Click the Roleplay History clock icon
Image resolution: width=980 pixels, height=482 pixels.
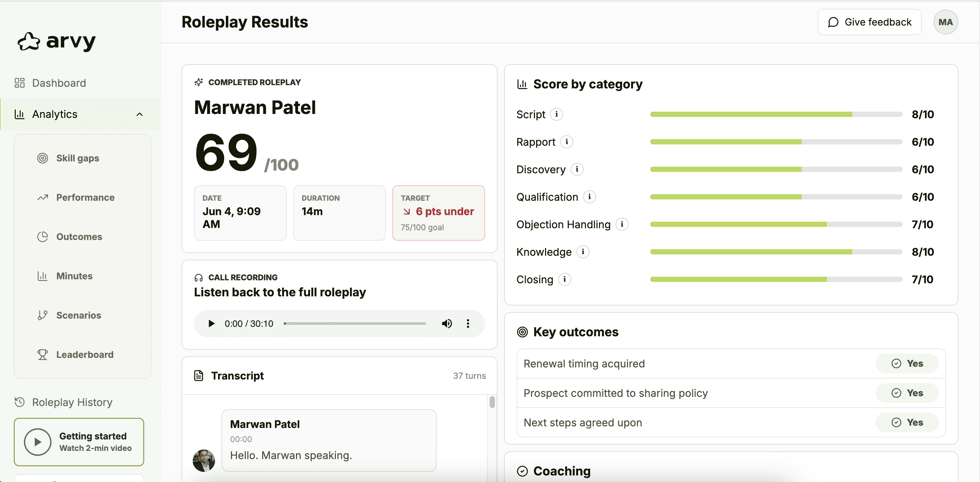(x=19, y=402)
